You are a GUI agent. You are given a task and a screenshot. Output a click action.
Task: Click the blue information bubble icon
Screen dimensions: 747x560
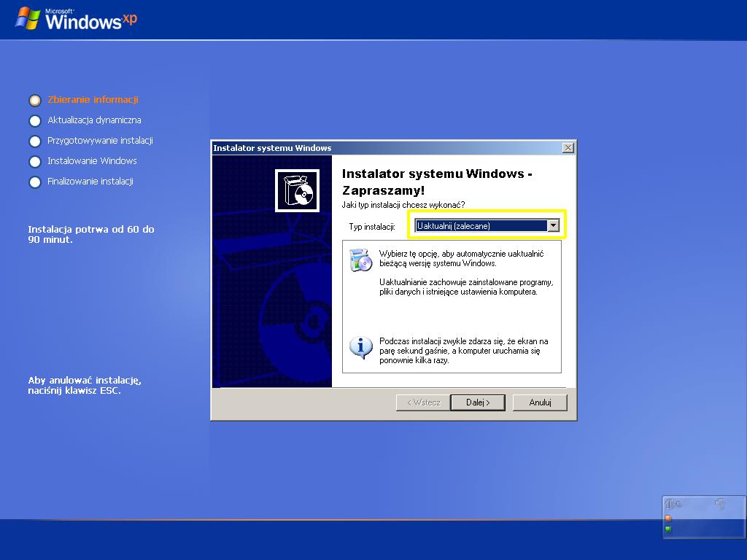coord(360,347)
